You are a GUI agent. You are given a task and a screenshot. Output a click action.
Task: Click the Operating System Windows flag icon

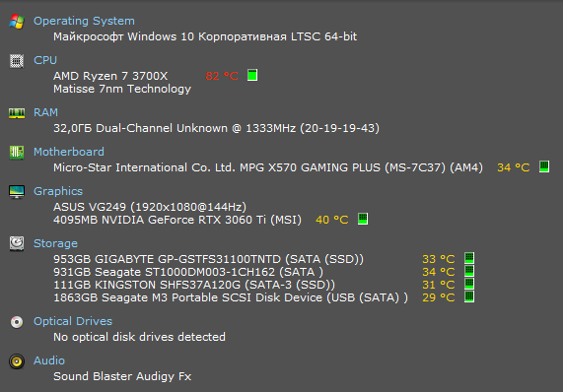pos(17,21)
